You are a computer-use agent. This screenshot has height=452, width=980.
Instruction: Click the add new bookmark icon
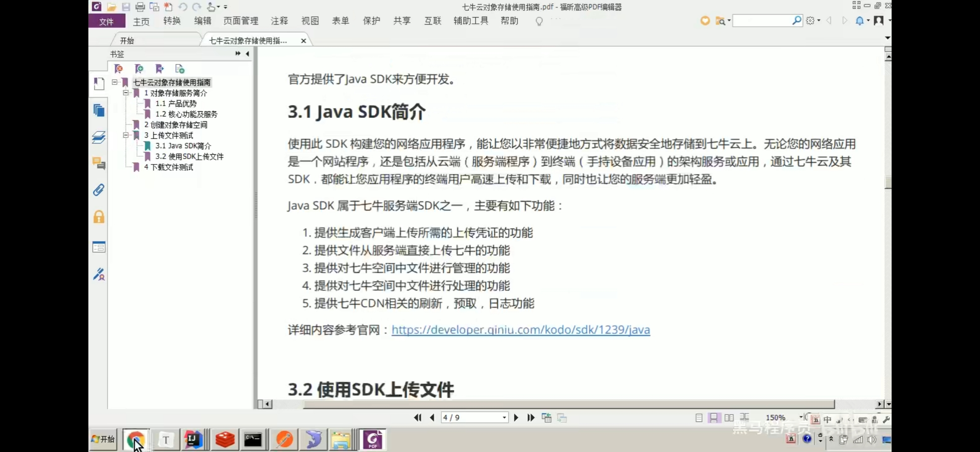coord(139,69)
